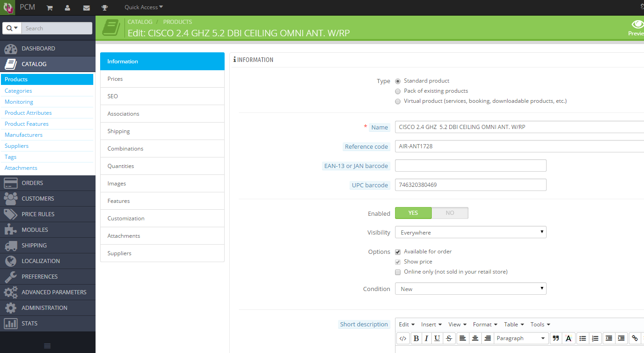This screenshot has width=644, height=353.
Task: Switch to the Images tab
Action: click(162, 184)
